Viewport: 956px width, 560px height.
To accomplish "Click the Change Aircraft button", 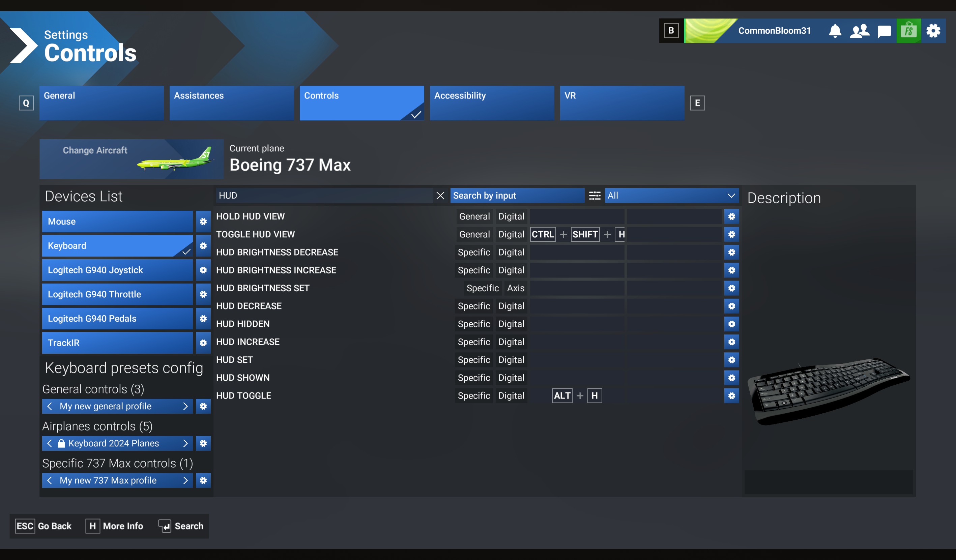I will coord(131,159).
